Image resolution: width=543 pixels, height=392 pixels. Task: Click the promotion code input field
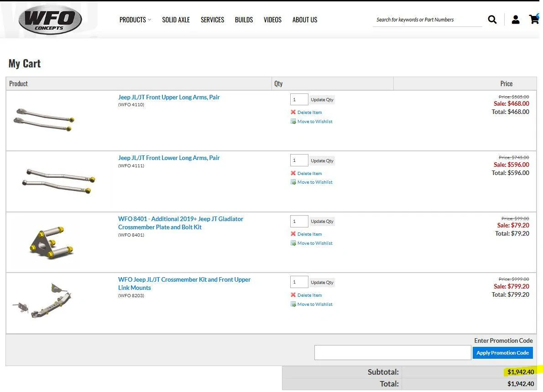[393, 352]
